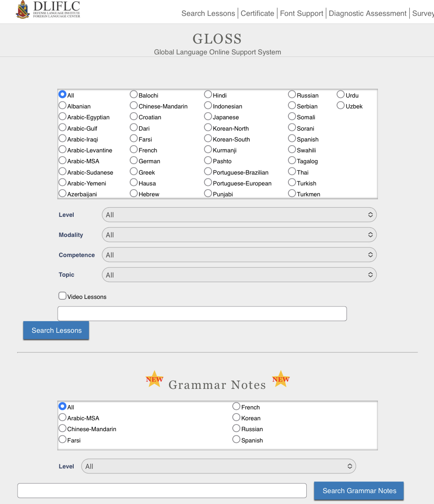Open the Certificate menu item
Screen dimensions: 434x504
click(257, 13)
